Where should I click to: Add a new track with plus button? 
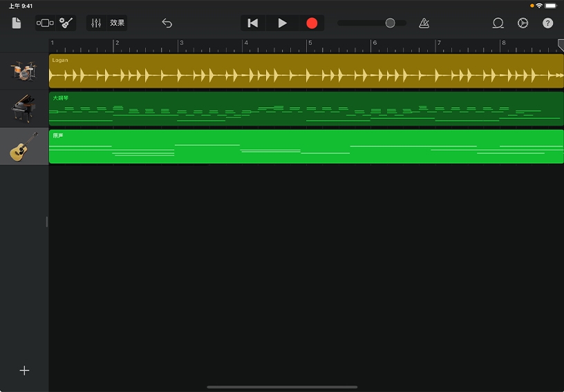[24, 371]
